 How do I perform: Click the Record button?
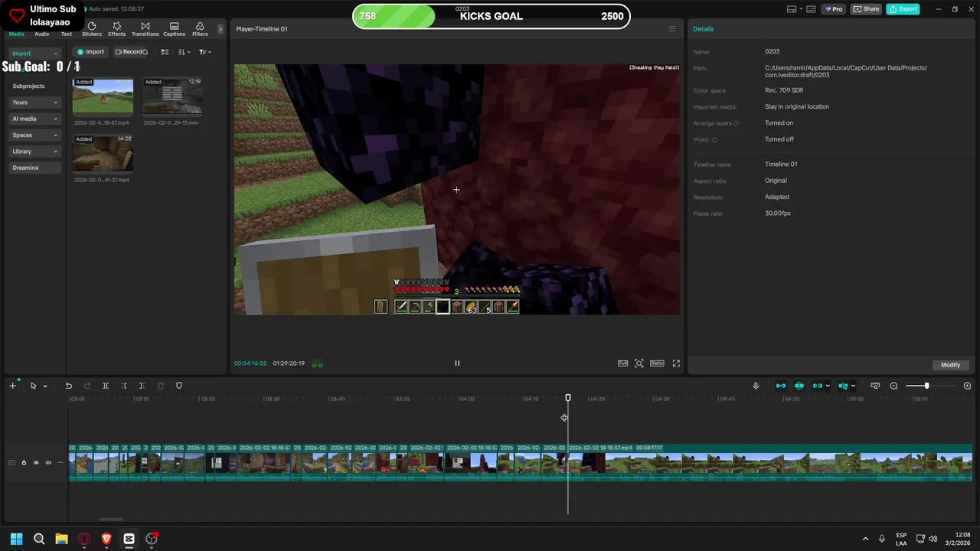128,52
